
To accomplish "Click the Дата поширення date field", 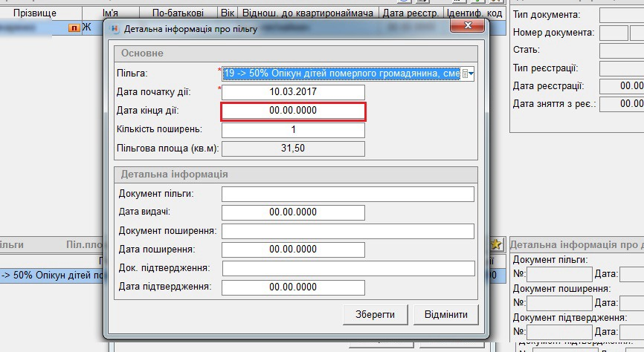I will point(293,250).
